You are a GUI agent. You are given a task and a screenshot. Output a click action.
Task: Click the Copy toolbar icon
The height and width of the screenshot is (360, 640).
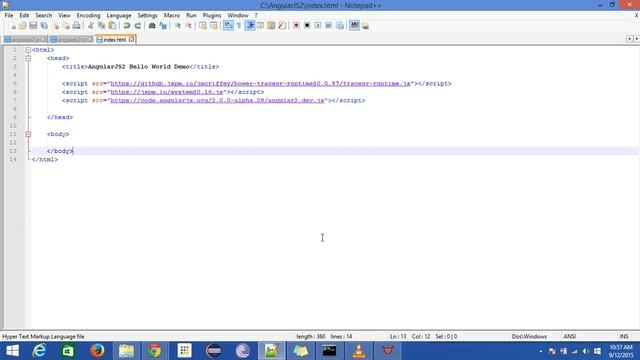101,26
